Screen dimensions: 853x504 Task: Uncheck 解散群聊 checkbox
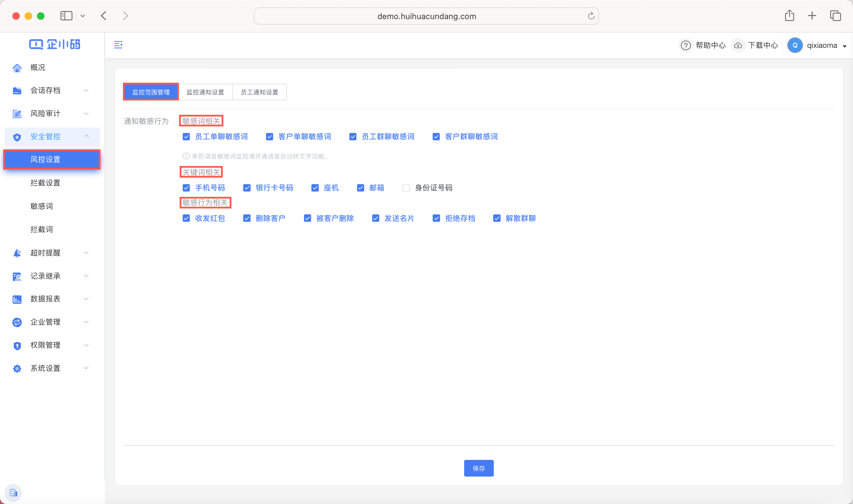pos(497,218)
